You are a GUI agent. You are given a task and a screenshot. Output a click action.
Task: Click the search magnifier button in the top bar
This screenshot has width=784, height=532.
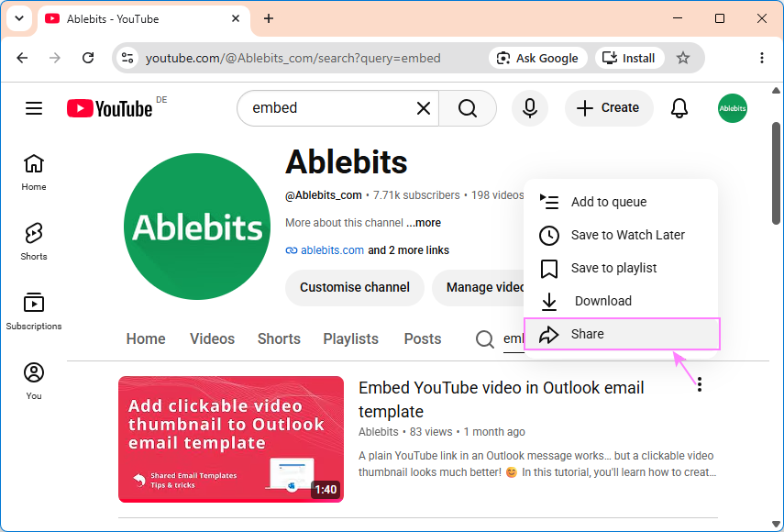pyautogui.click(x=468, y=108)
